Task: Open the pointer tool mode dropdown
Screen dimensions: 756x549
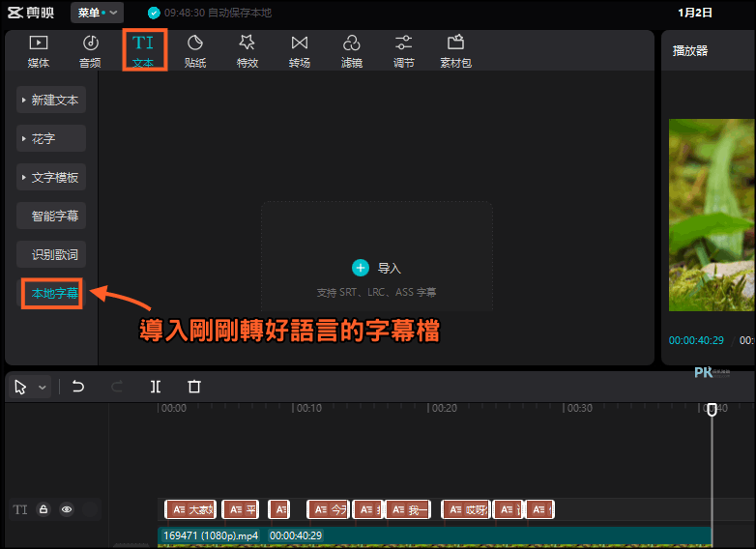Action: coord(43,388)
